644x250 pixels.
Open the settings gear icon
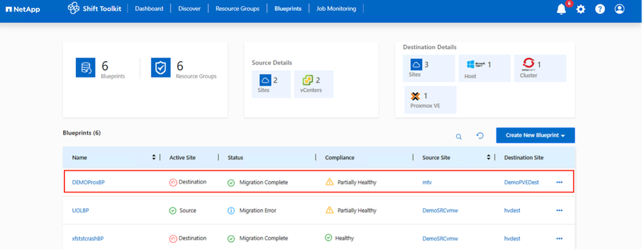point(581,9)
